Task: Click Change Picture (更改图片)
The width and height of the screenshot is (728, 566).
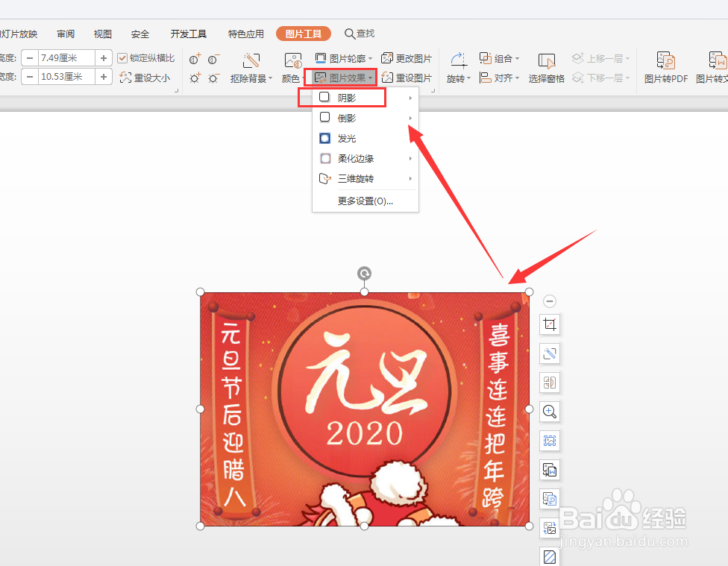Action: (x=407, y=58)
